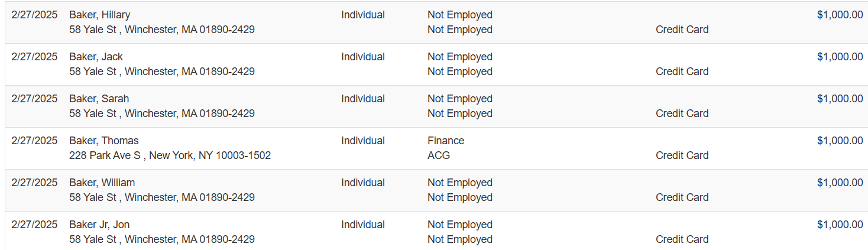Screen dimensions: 868x250
Task: Click Credit Card in Thomas Baker's row
Action: coord(682,155)
